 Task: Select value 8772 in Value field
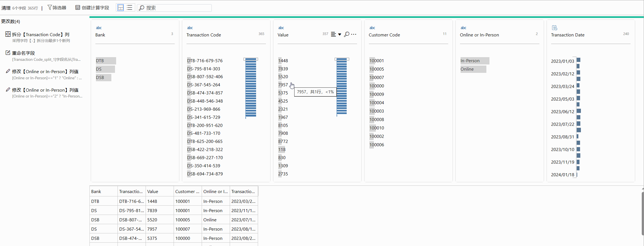283,141
